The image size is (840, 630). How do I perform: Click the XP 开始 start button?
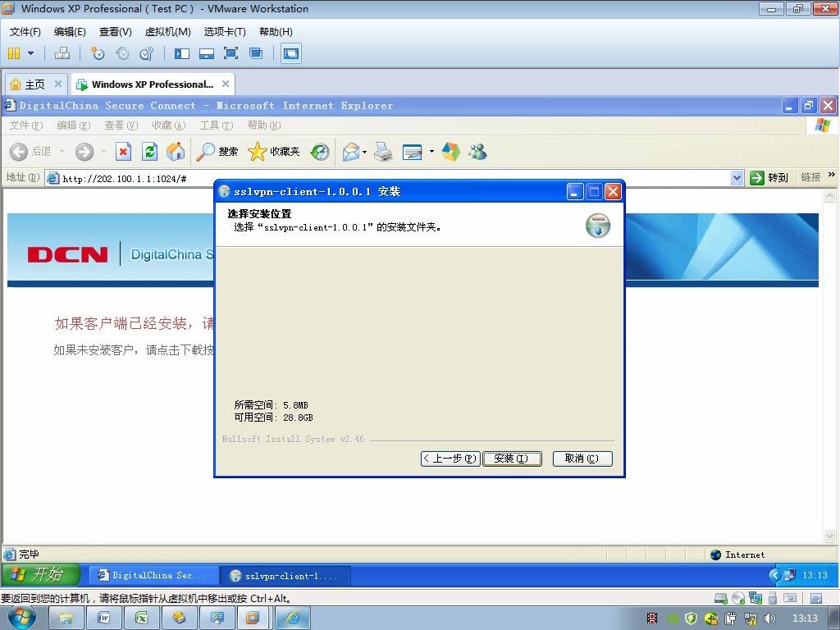[x=41, y=574]
